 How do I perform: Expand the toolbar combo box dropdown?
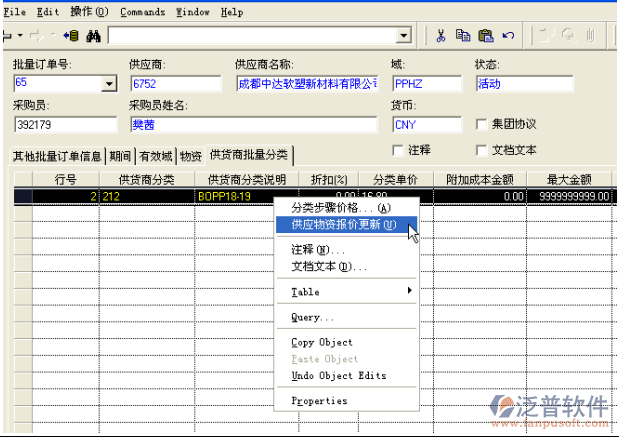(x=404, y=36)
